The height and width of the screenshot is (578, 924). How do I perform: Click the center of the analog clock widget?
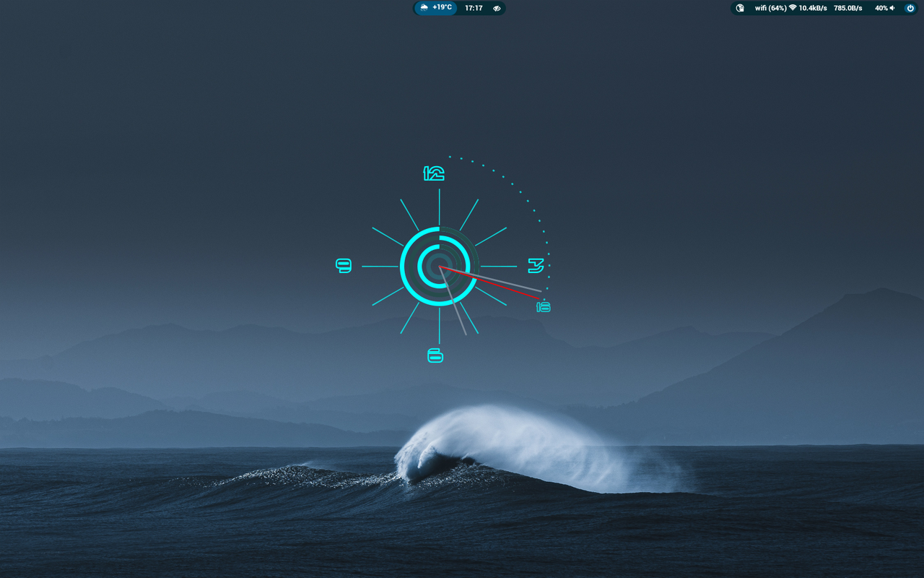(x=439, y=267)
